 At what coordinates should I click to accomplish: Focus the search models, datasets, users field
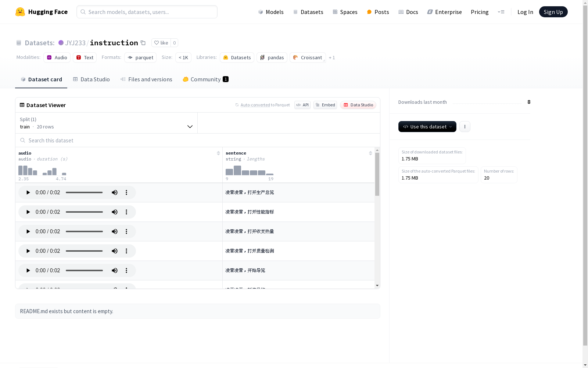(147, 12)
